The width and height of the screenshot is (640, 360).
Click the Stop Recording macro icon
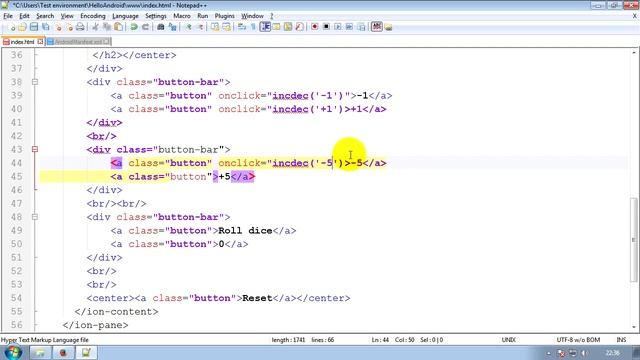(326, 27)
